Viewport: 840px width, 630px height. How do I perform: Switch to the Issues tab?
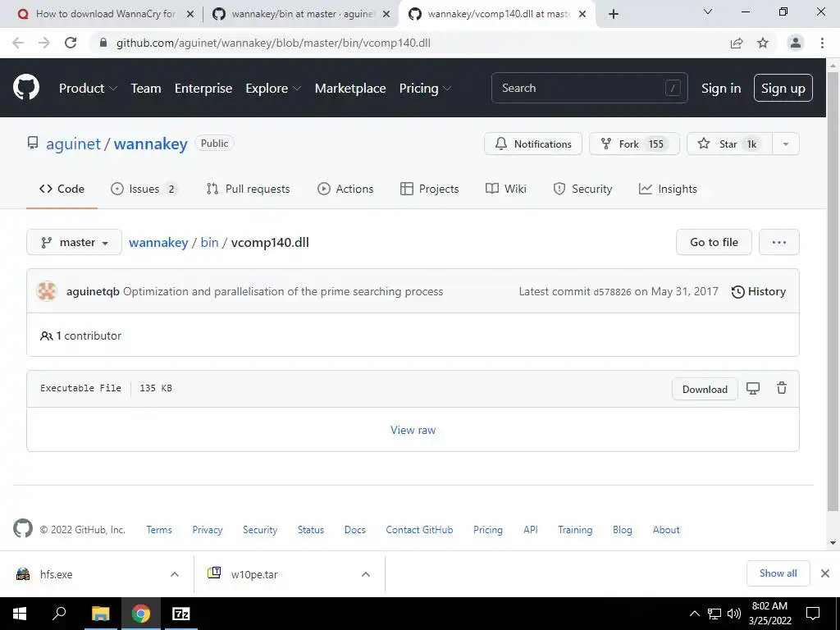144,189
